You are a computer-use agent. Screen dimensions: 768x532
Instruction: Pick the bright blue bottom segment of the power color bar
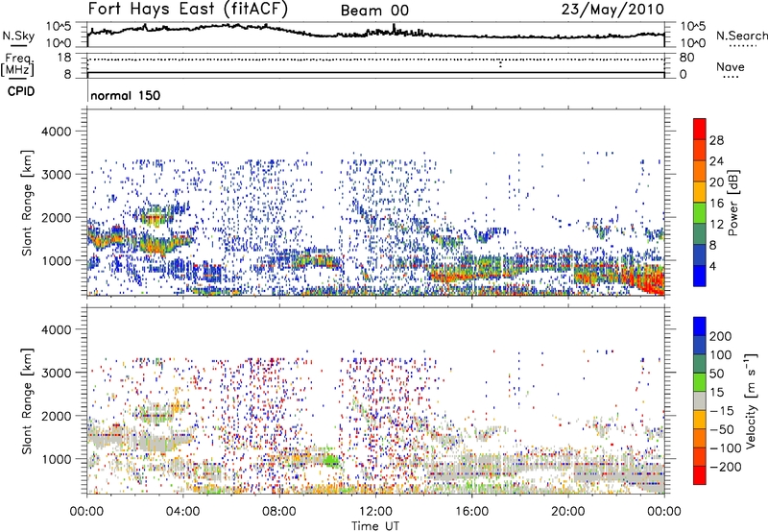(x=700, y=276)
